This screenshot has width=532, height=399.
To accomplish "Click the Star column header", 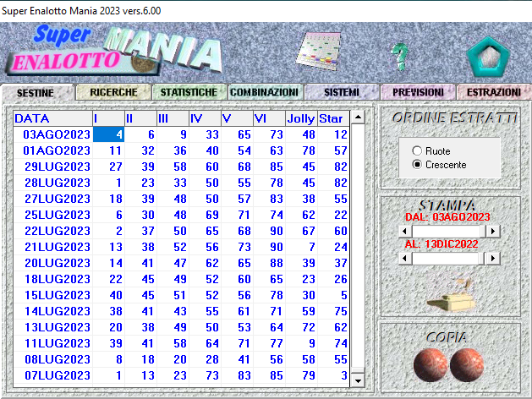I will (x=333, y=118).
